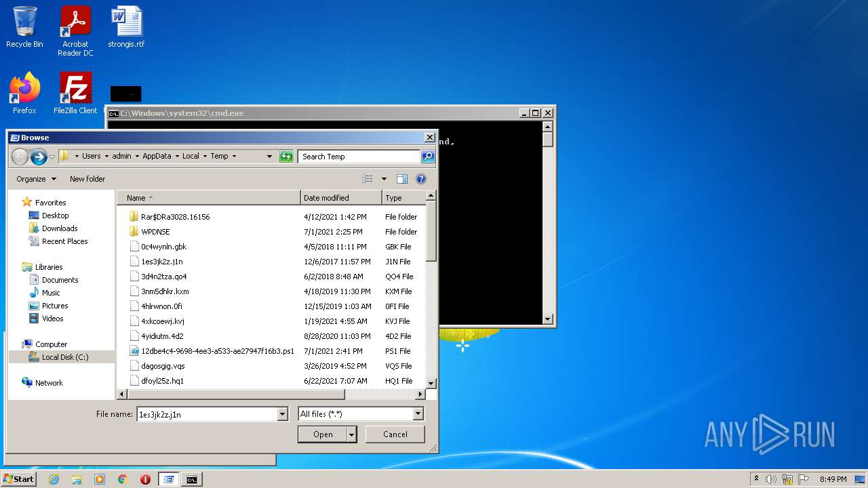
Task: Click the volume speaker tray icon
Action: (771, 479)
